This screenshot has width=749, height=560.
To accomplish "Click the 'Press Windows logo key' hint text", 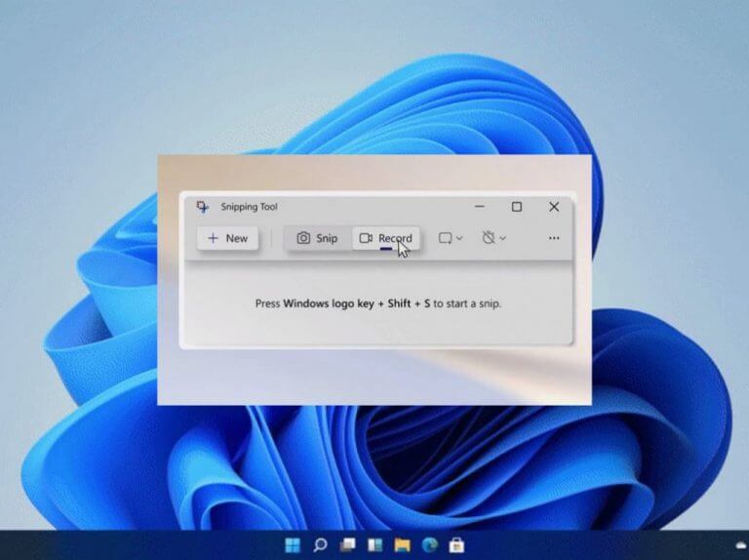I will pyautogui.click(x=378, y=303).
